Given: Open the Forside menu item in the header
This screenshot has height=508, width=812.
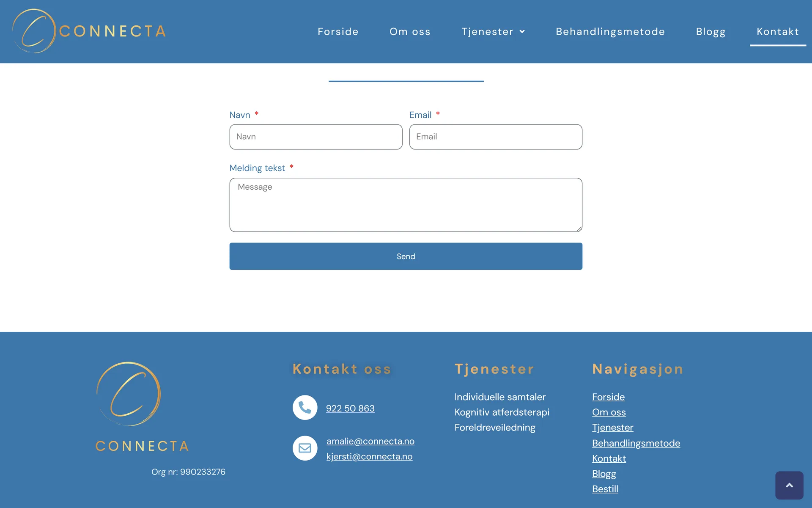Looking at the screenshot, I should (338, 32).
